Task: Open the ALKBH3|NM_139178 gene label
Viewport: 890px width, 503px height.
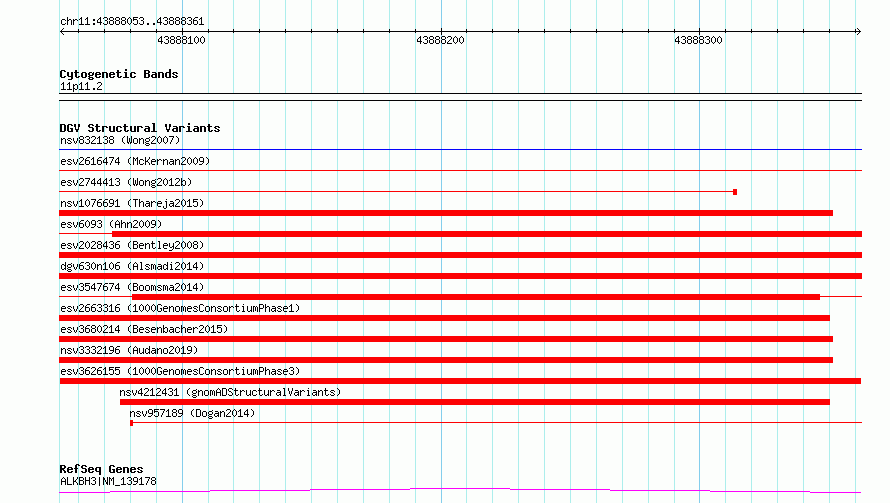Action: (x=108, y=481)
